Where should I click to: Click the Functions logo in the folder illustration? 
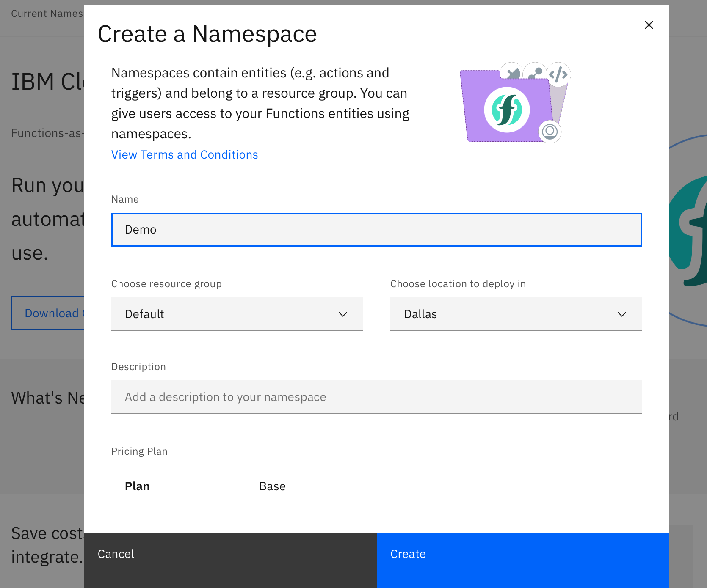pos(507,110)
